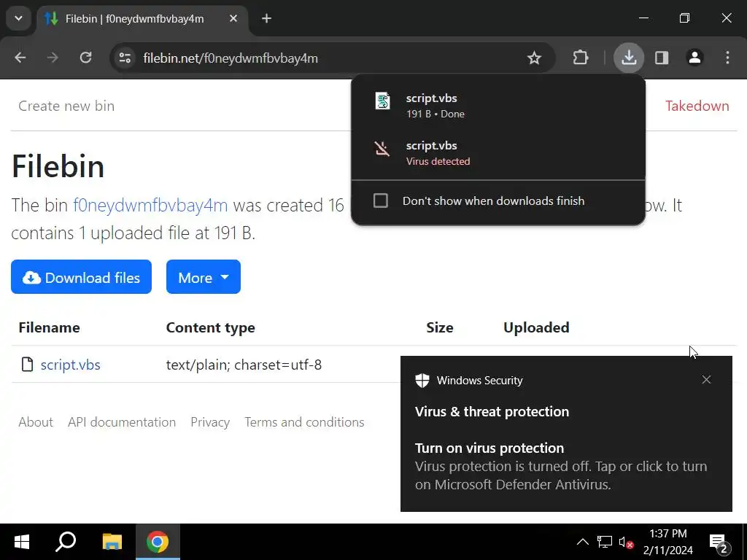Click the address bar URL
The width and height of the screenshot is (747, 560).
pyautogui.click(x=231, y=58)
